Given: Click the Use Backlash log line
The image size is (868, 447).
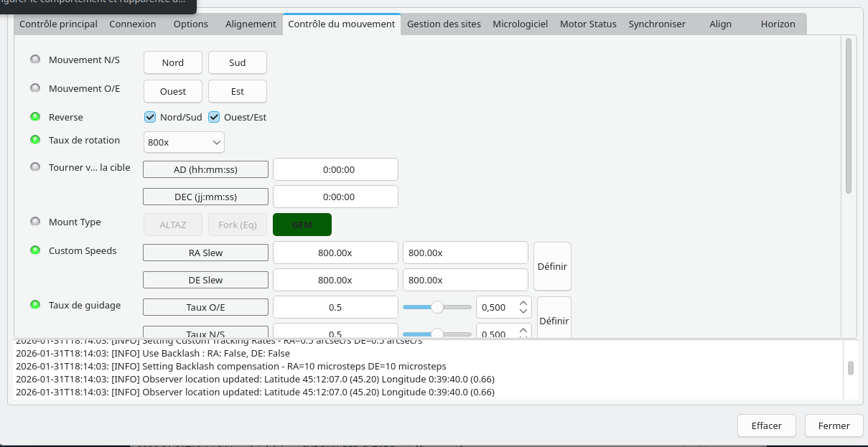Looking at the screenshot, I should 153,353.
